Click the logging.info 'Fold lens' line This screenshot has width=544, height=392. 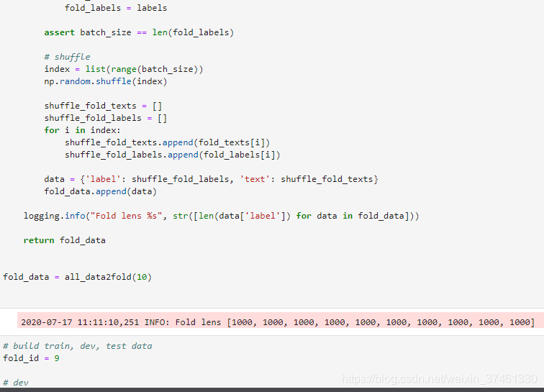tap(222, 216)
